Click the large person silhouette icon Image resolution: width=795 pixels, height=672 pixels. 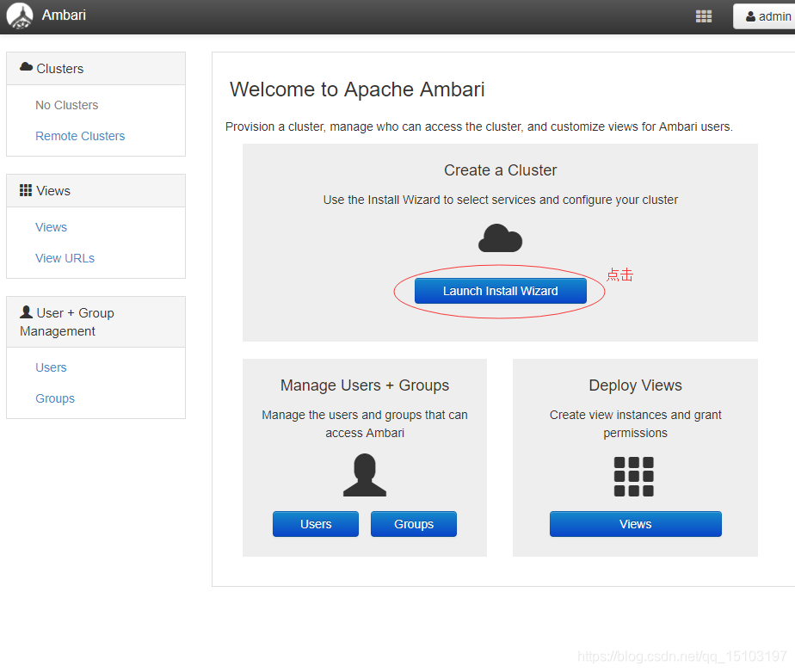365,475
